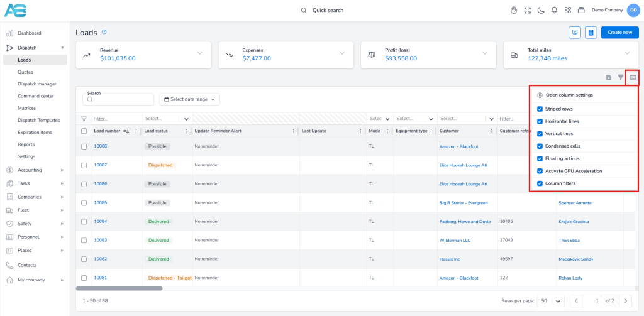Click the Load number sort icon

click(x=126, y=131)
